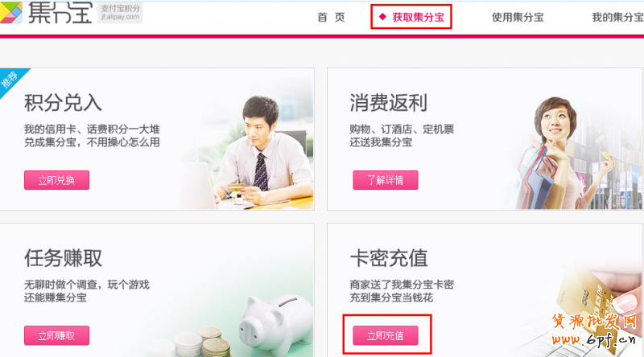
Task: Go to the 我的集分宝 tab
Action: pos(617,17)
